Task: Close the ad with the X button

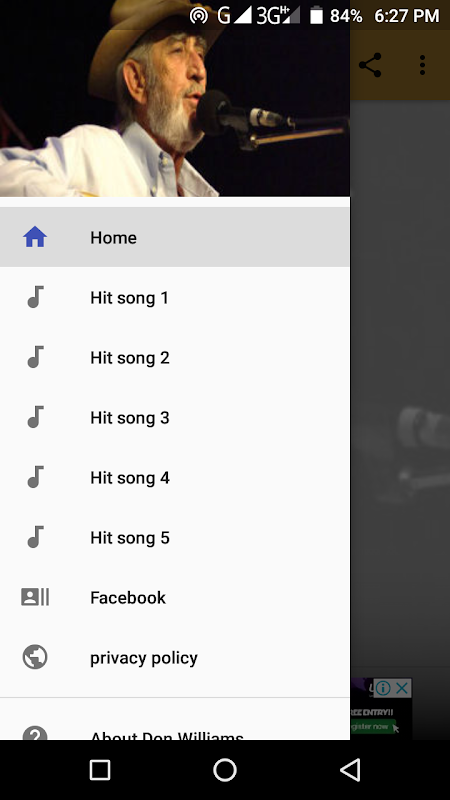Action: (402, 688)
